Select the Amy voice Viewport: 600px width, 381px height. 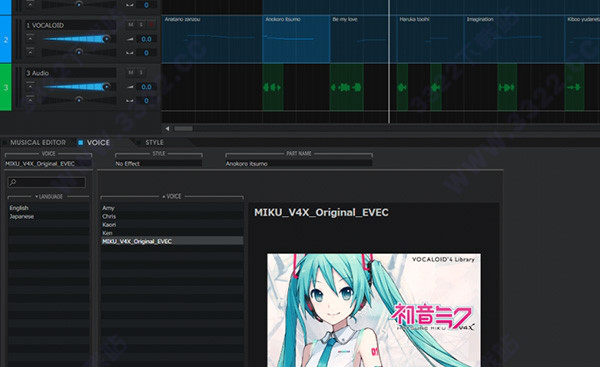point(172,208)
